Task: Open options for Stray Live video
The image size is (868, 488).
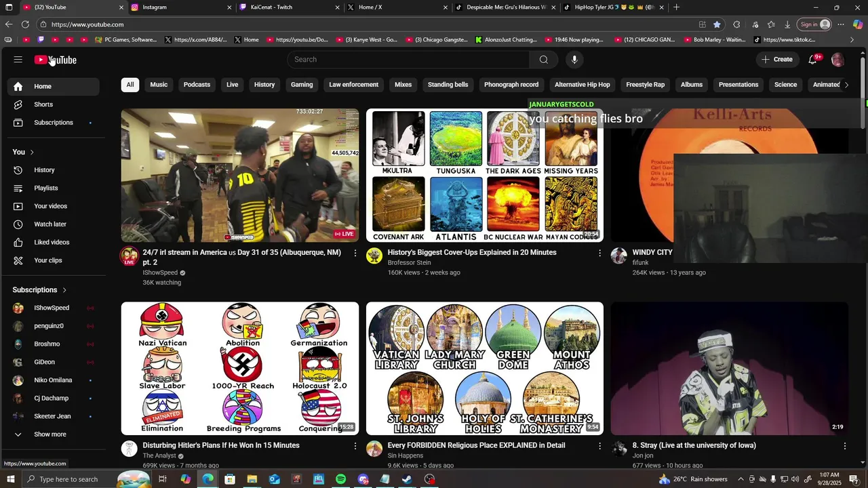Action: [845, 446]
